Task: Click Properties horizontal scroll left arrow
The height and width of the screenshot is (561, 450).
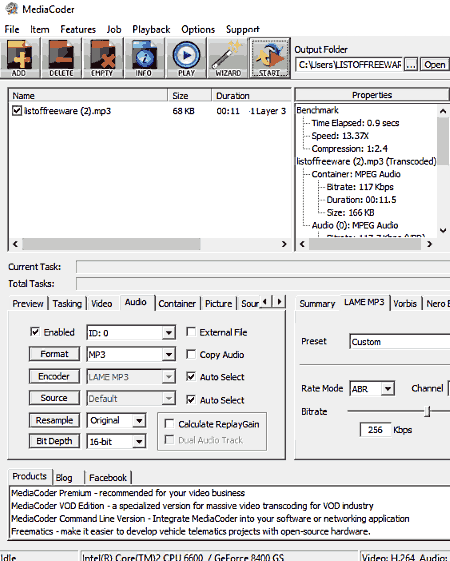Action: pyautogui.click(x=302, y=244)
